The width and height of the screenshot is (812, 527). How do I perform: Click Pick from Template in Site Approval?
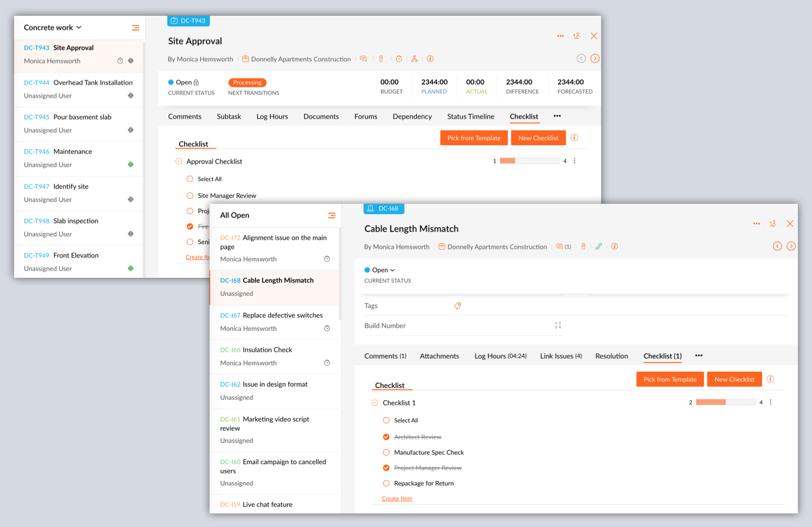(474, 138)
